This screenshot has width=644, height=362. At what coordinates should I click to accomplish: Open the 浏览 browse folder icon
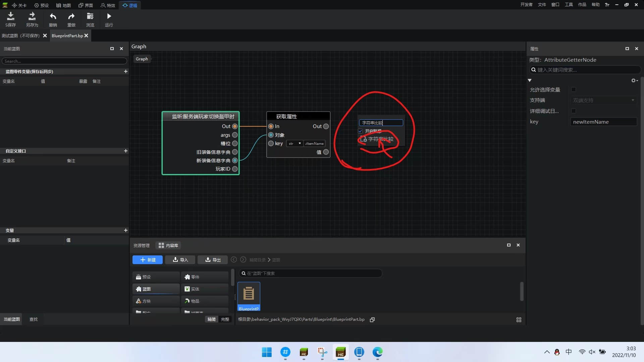point(90,16)
